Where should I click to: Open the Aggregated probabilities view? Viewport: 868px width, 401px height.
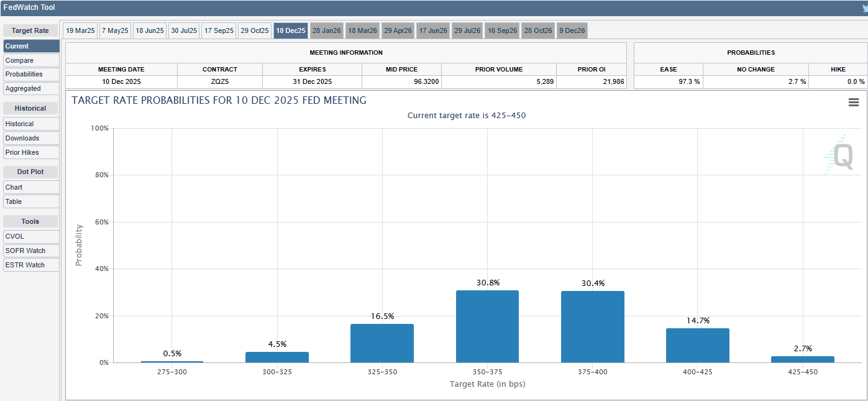(31, 88)
